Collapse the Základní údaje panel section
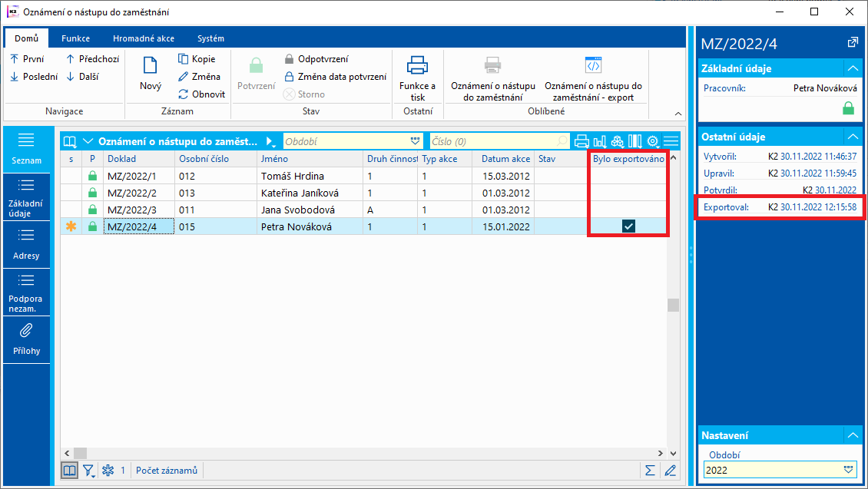 tap(851, 68)
